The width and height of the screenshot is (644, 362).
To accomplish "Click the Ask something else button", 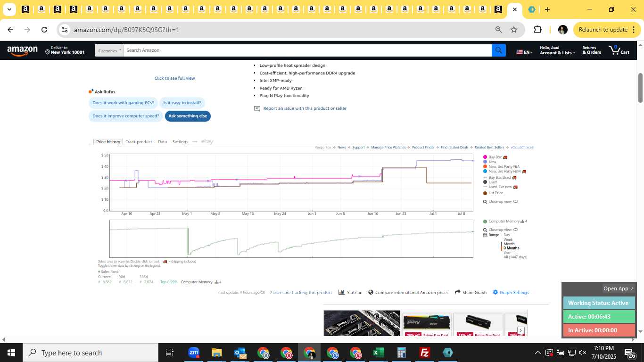I will pyautogui.click(x=188, y=116).
